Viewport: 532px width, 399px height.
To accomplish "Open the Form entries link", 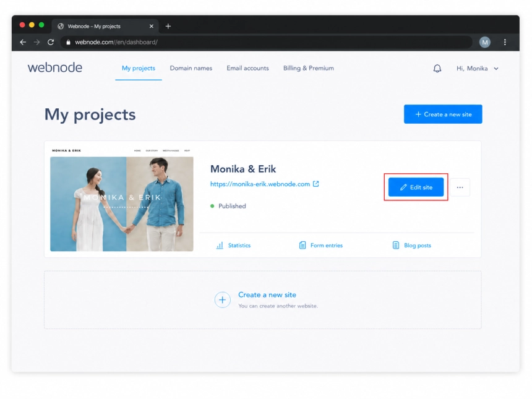I will click(x=327, y=246).
